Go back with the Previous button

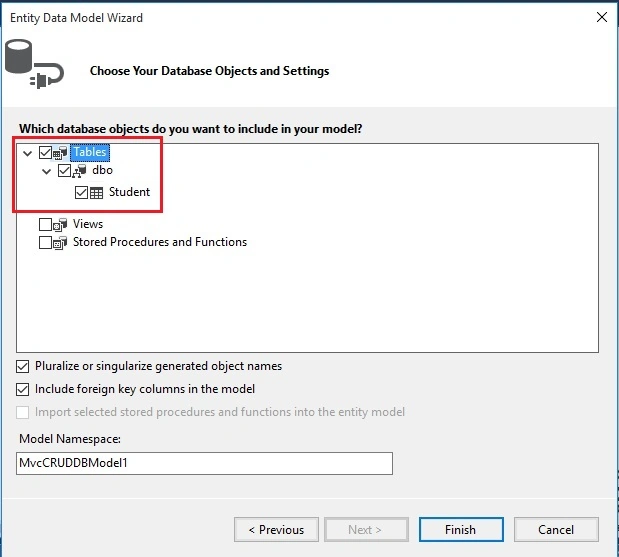(276, 529)
